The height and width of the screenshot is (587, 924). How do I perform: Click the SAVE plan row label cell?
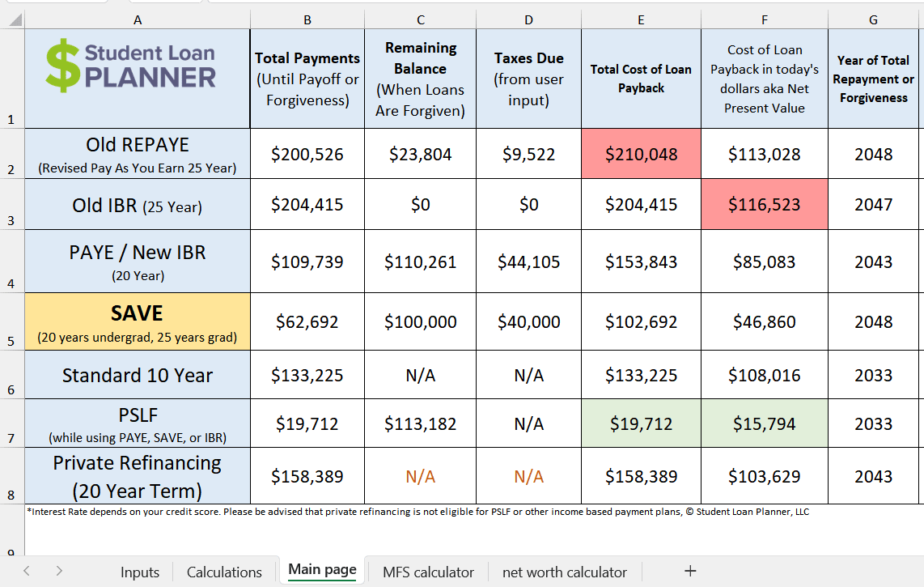pyautogui.click(x=138, y=321)
